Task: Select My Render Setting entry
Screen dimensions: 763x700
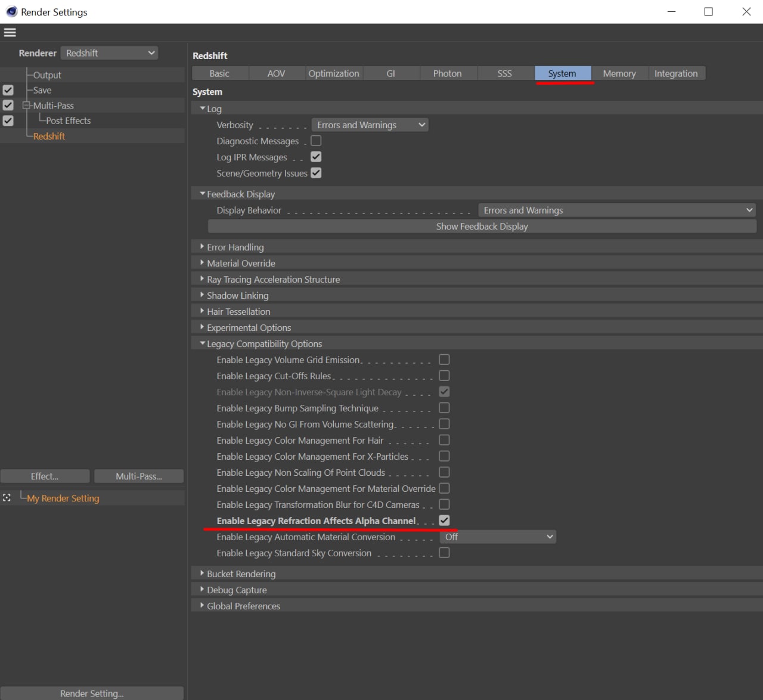Action: (x=63, y=498)
